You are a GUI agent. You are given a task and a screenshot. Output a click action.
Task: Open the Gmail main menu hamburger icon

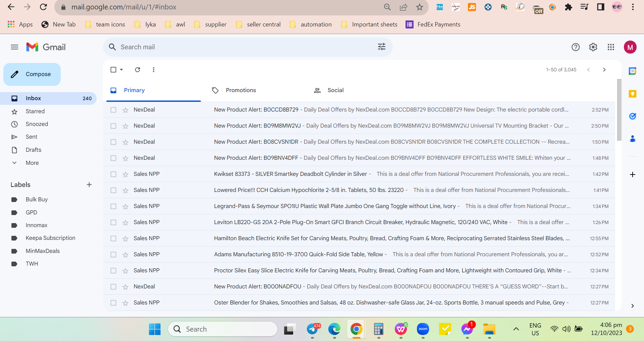click(14, 47)
